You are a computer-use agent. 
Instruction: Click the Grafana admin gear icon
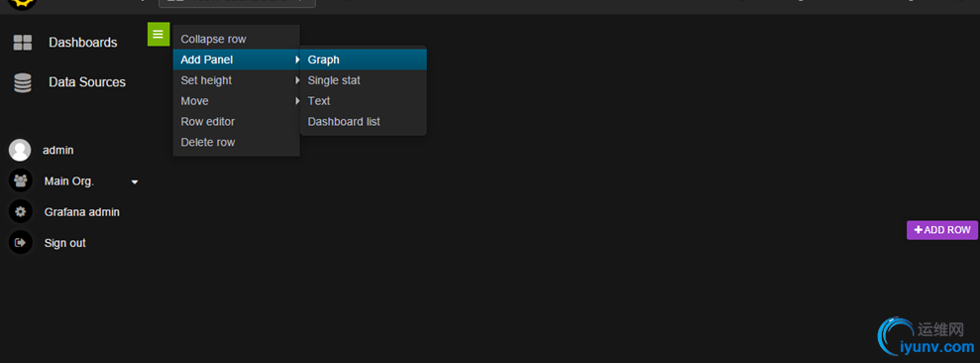pyautogui.click(x=20, y=211)
